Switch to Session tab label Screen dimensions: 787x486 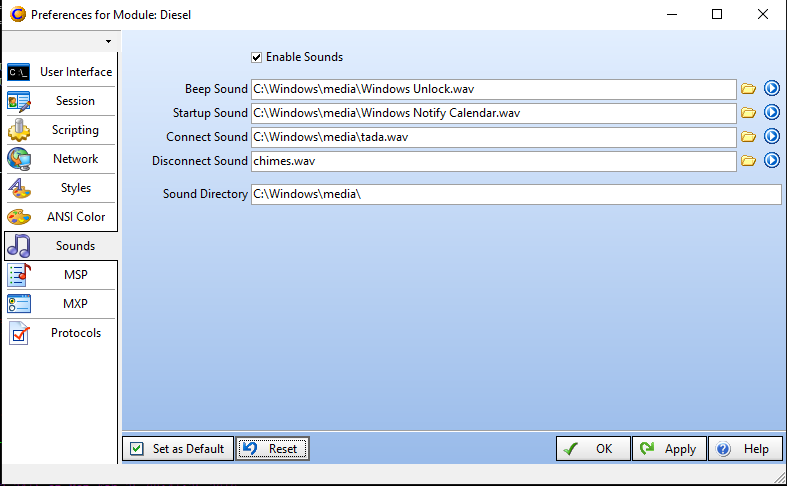coord(75,101)
